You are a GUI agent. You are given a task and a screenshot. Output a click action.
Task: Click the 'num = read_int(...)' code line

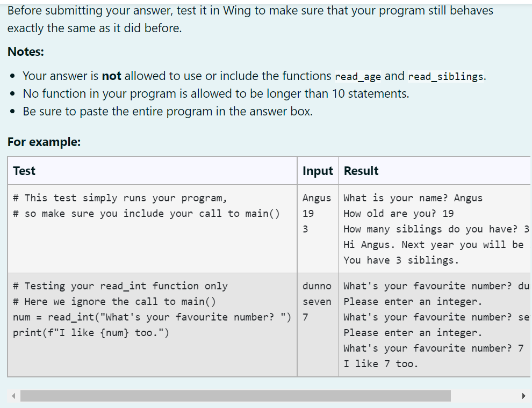152,317
